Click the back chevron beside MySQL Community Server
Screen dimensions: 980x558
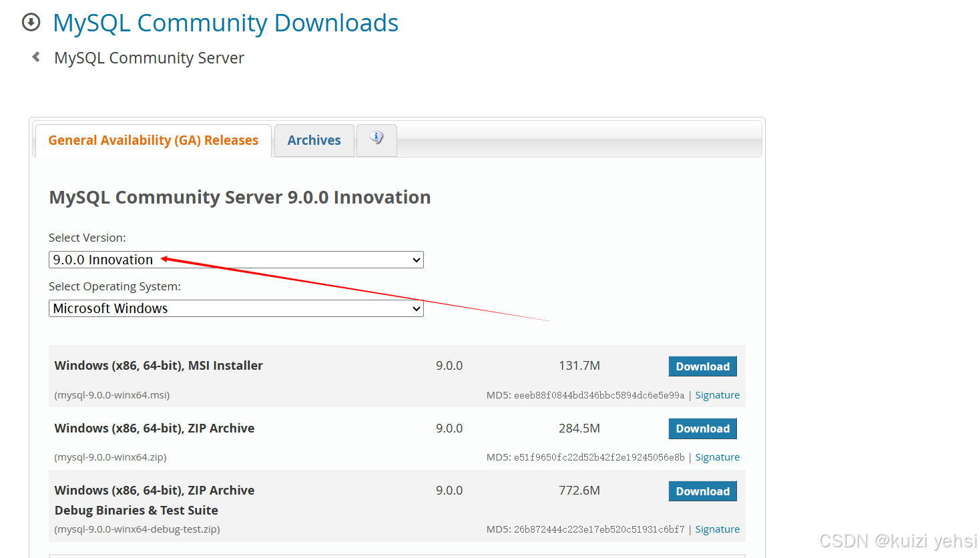[36, 57]
